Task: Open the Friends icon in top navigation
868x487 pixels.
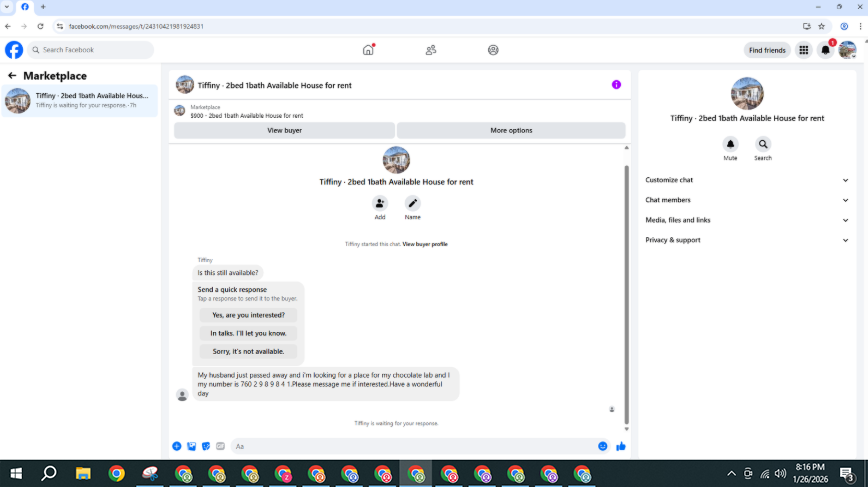Action: click(431, 50)
